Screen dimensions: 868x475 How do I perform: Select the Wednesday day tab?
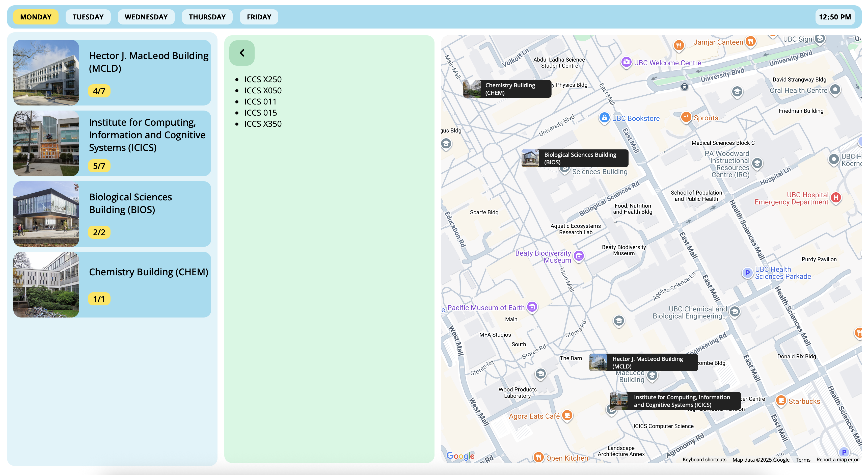146,17
